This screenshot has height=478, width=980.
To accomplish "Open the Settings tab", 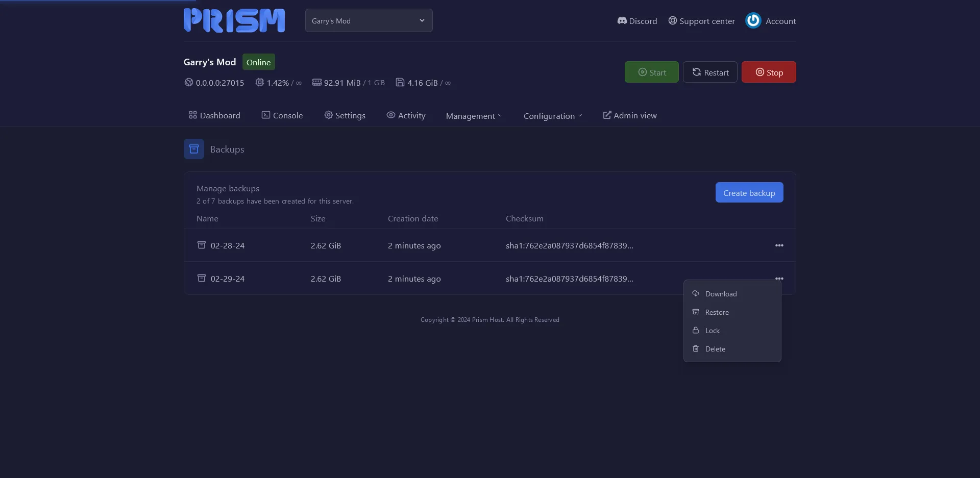I will (x=345, y=115).
